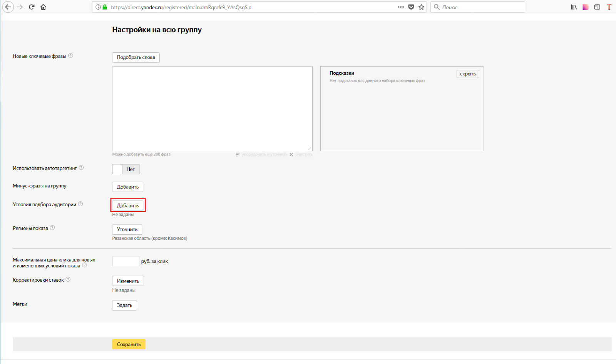Open the browser home page
616x364 pixels.
click(43, 7)
